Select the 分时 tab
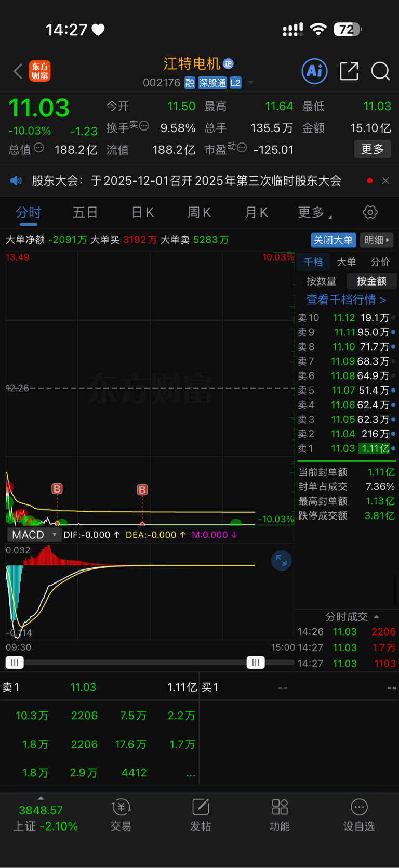The width and height of the screenshot is (399, 868). [x=29, y=212]
